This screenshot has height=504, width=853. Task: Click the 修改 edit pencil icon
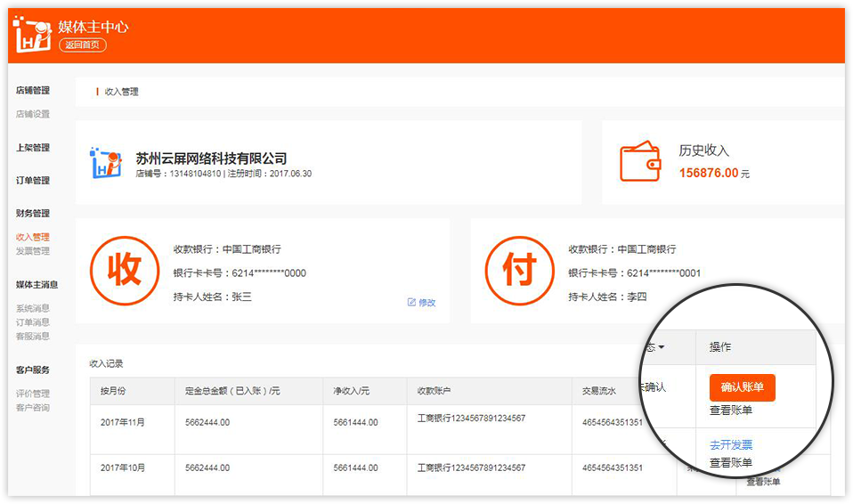(411, 303)
